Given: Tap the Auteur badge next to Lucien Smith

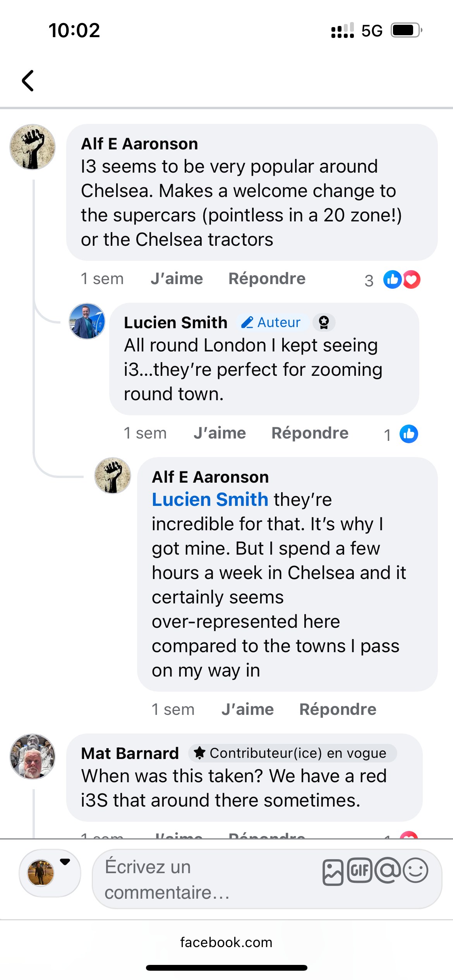Looking at the screenshot, I should pos(271,322).
